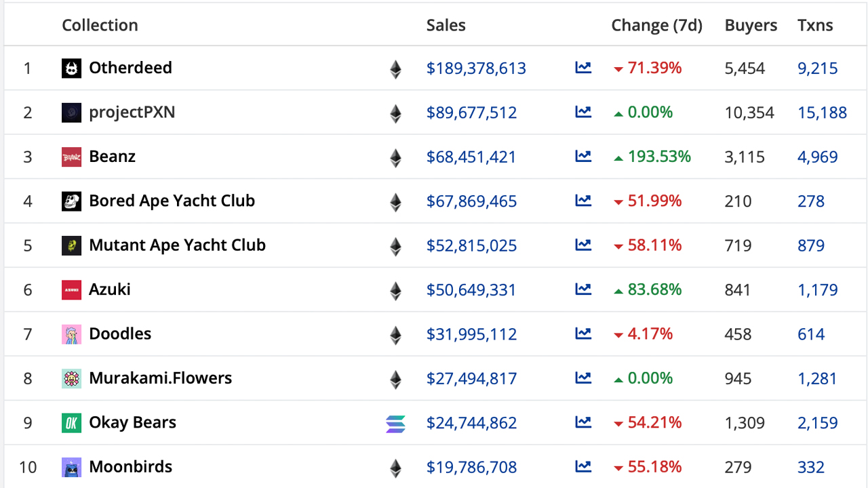
Task: Click the Okay Bears collection logo
Action: (72, 423)
